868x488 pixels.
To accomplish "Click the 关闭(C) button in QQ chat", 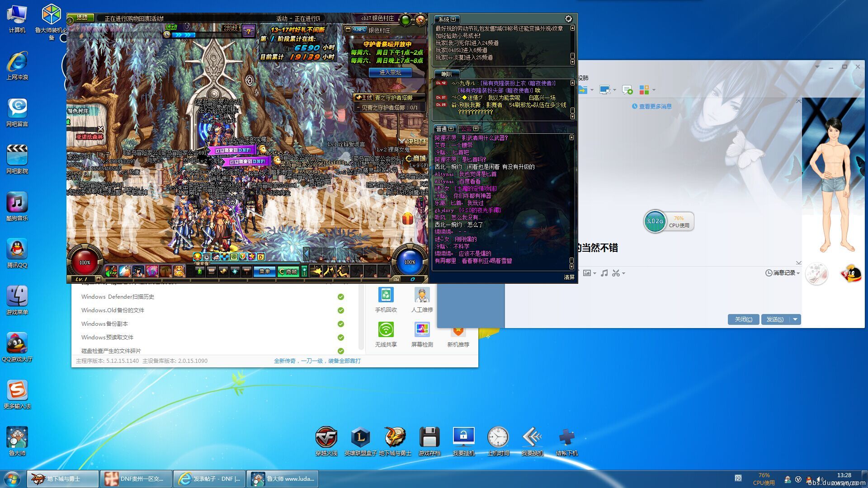I will click(743, 319).
